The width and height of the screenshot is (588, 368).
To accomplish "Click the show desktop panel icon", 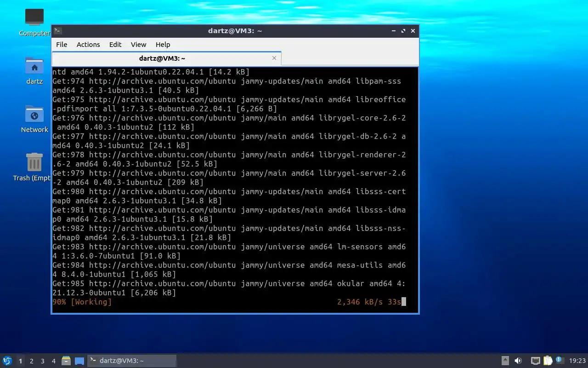I will click(x=79, y=361).
